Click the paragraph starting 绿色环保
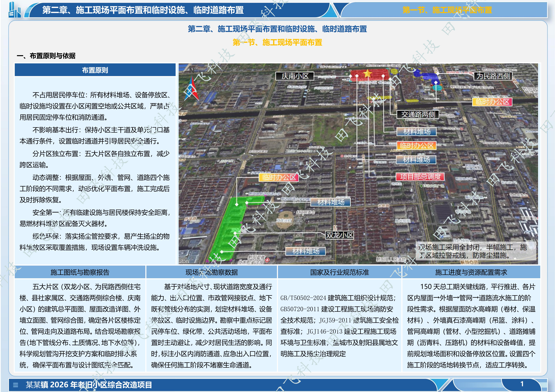 coord(95,242)
